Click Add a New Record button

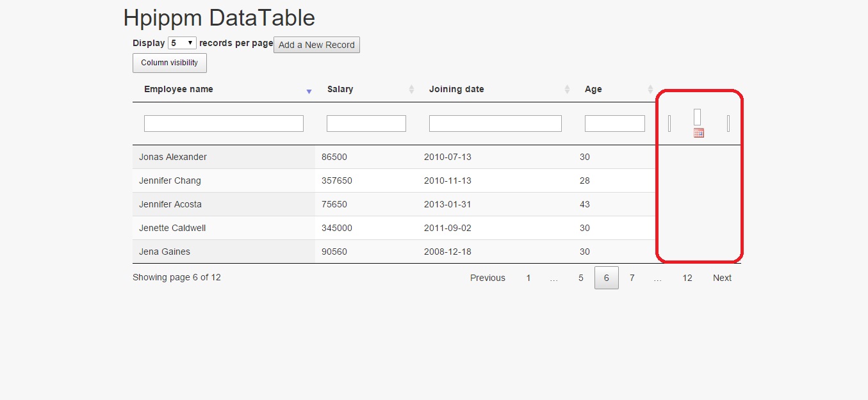(316, 45)
